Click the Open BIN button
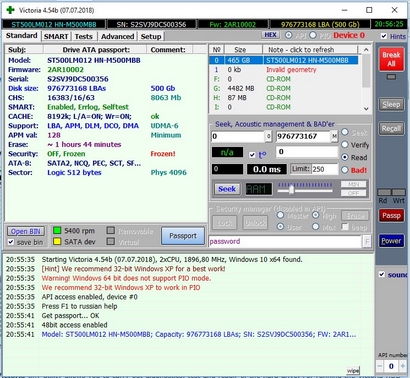410x378 pixels. (x=26, y=231)
